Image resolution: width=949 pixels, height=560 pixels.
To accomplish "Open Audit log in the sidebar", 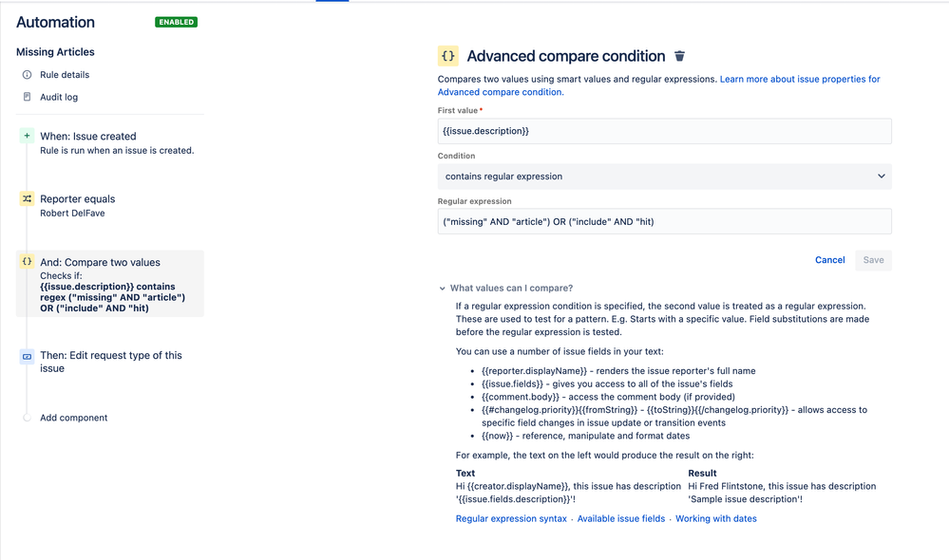I will [59, 97].
